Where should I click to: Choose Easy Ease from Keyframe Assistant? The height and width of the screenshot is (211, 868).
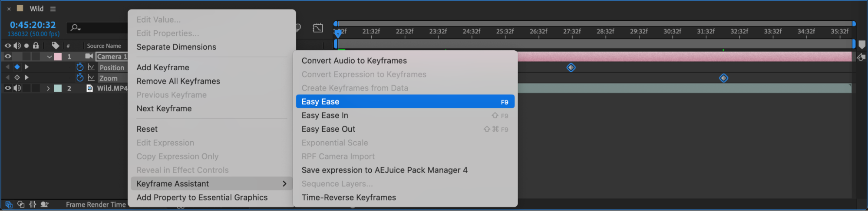pyautogui.click(x=320, y=102)
